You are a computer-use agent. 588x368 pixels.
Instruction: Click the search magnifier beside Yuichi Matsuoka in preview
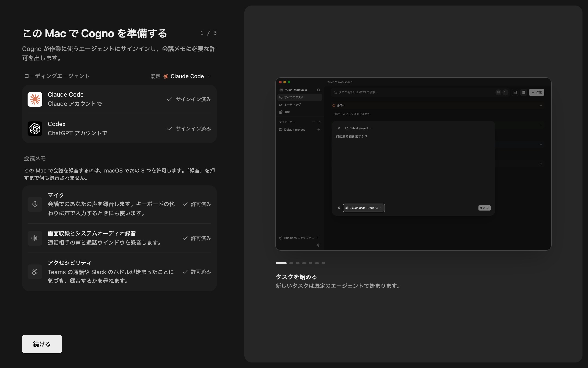[x=319, y=90]
